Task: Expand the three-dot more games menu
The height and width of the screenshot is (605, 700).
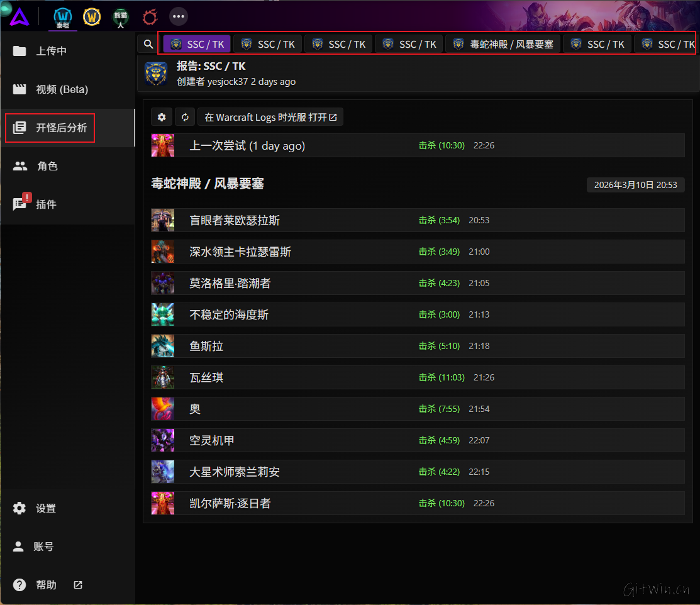Action: [x=178, y=16]
